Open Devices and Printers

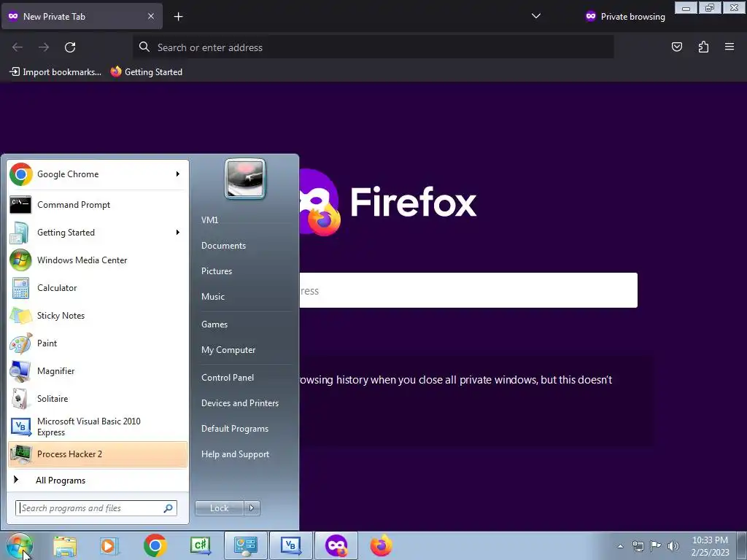click(x=240, y=403)
